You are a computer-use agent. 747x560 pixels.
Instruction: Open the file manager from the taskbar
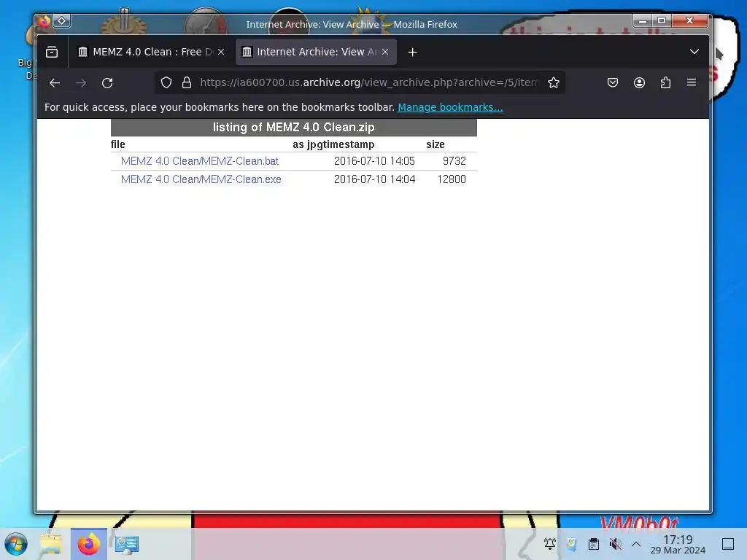[x=52, y=544]
